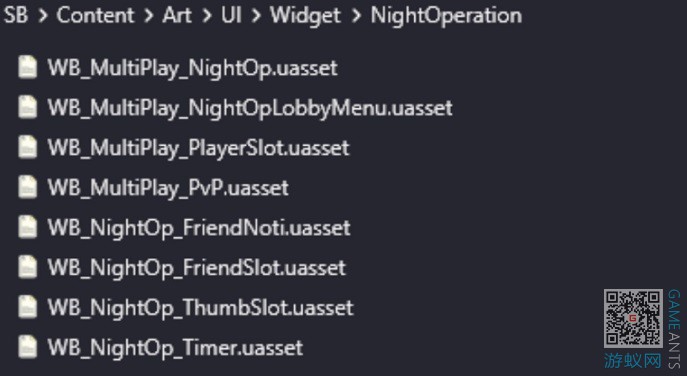
Task: Click the file icon beside WB_NightOp_Timer.uasset
Action: (x=27, y=348)
